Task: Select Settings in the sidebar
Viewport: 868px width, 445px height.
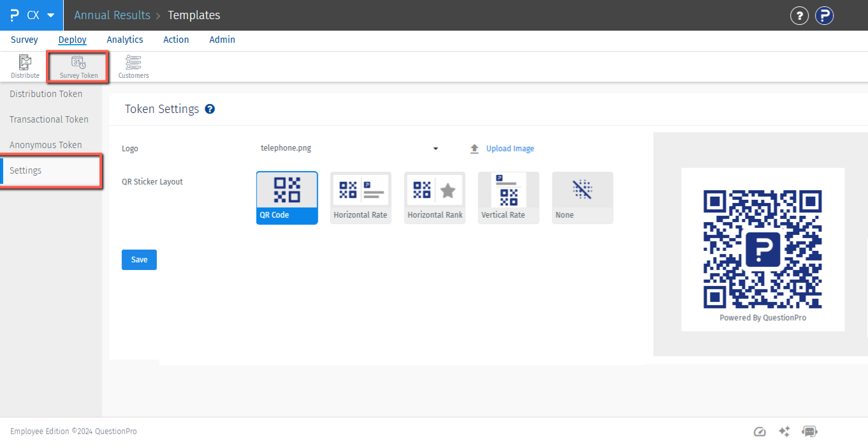Action: (x=51, y=170)
